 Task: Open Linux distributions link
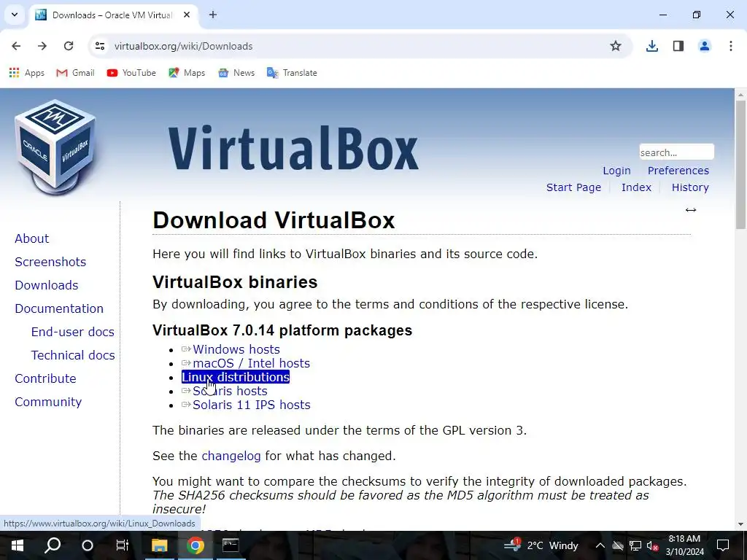[x=236, y=377]
